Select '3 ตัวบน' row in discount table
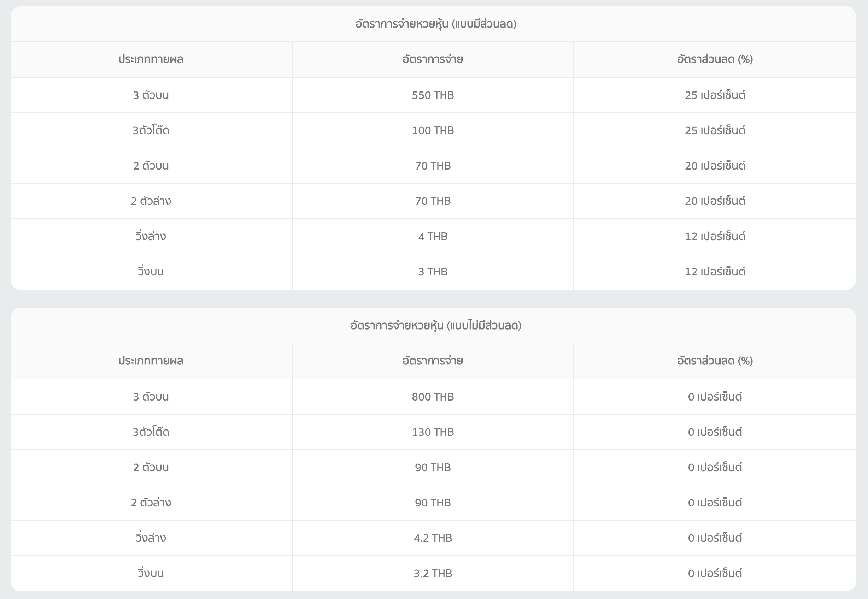Viewport: 868px width, 599px height. coord(151,95)
